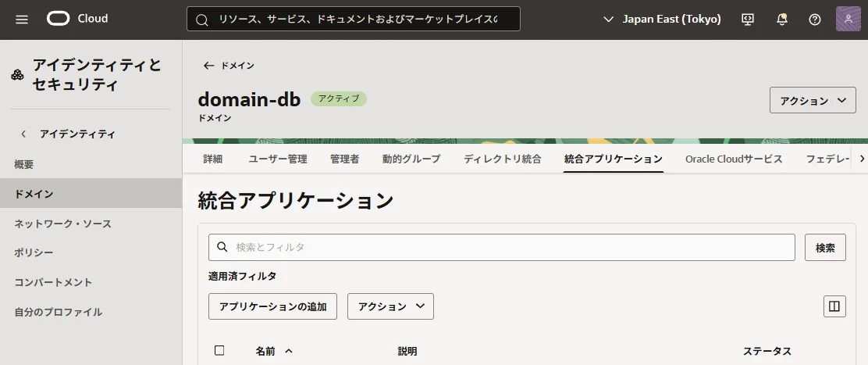Image resolution: width=868 pixels, height=365 pixels.
Task: Switch to the ユーザー管理 tab
Action: pos(277,159)
